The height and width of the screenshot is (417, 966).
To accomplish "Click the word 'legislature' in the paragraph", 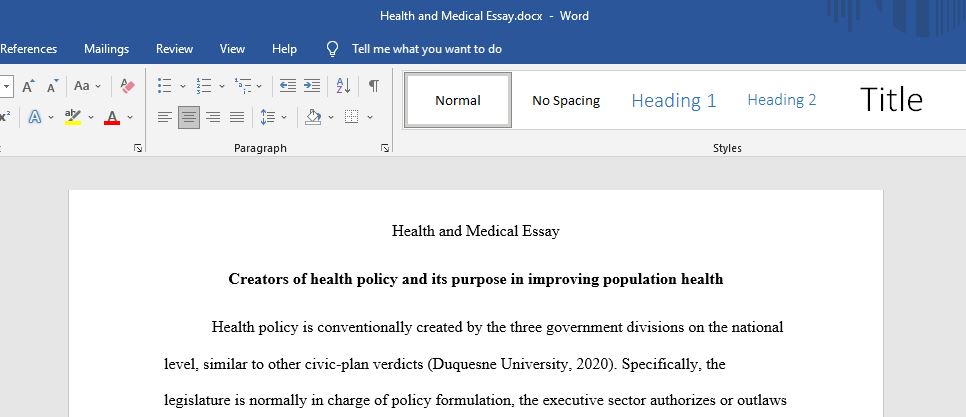I will pos(197,401).
